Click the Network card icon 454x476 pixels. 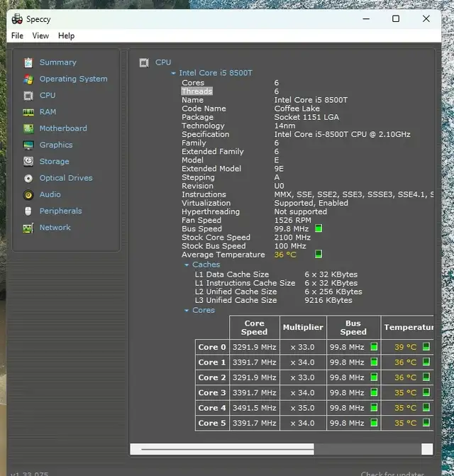(28, 228)
